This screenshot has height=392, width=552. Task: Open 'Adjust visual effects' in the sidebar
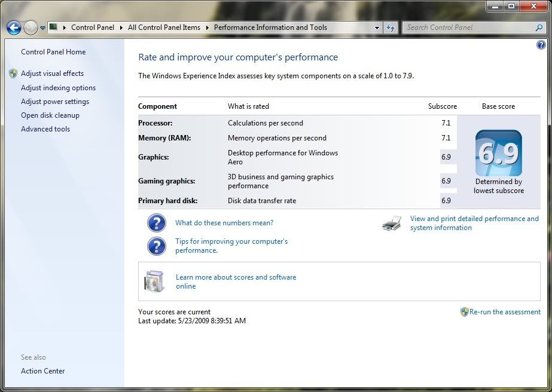[x=52, y=73]
